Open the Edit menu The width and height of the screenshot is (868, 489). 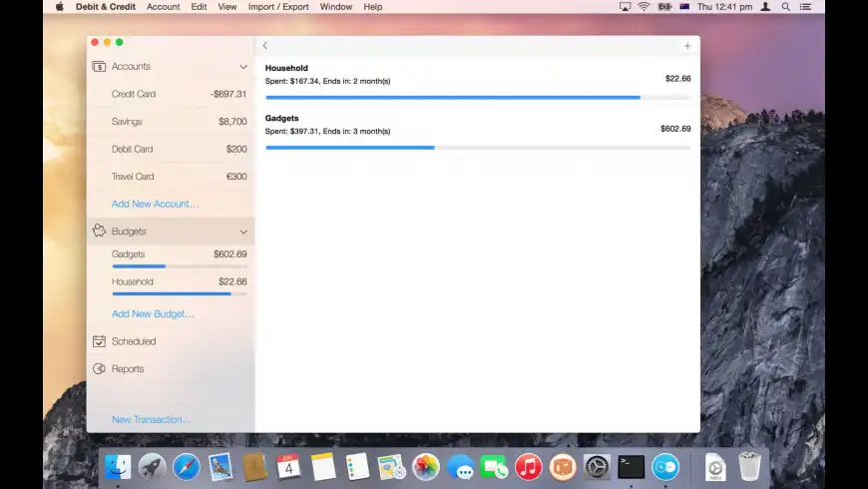(199, 7)
